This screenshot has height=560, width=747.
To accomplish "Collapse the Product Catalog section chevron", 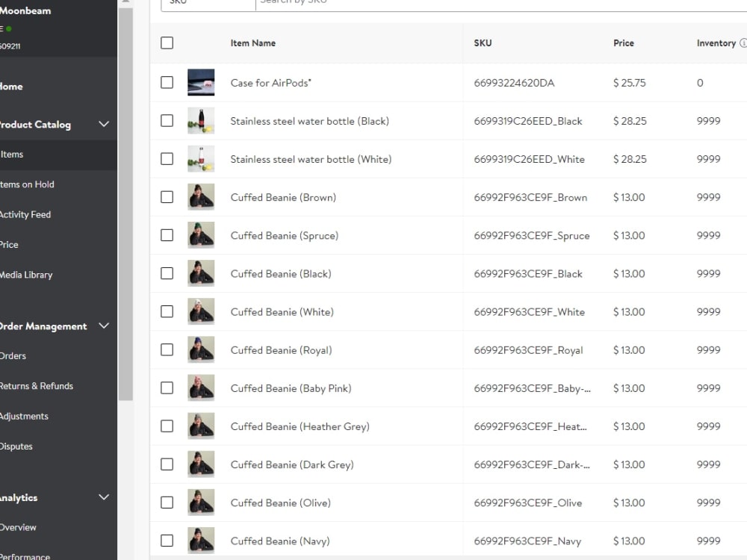I will point(104,124).
